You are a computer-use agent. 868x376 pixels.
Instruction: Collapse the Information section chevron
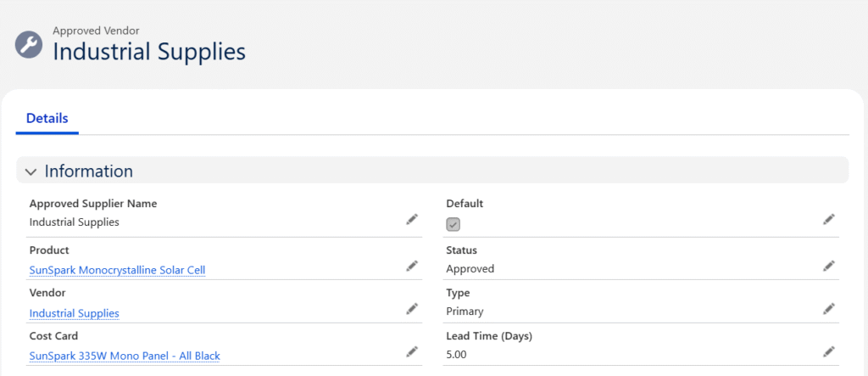click(31, 171)
